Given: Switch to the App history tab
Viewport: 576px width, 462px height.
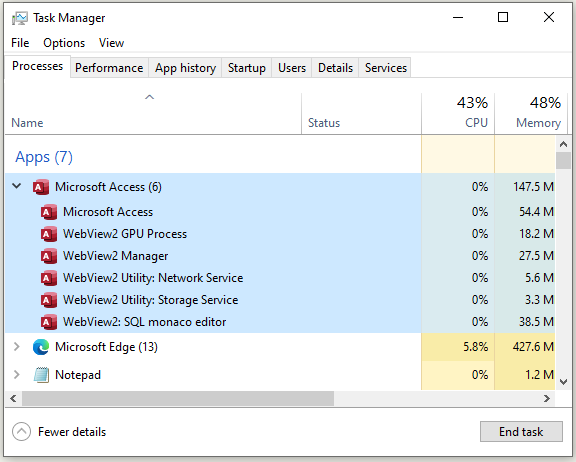Looking at the screenshot, I should [x=185, y=68].
